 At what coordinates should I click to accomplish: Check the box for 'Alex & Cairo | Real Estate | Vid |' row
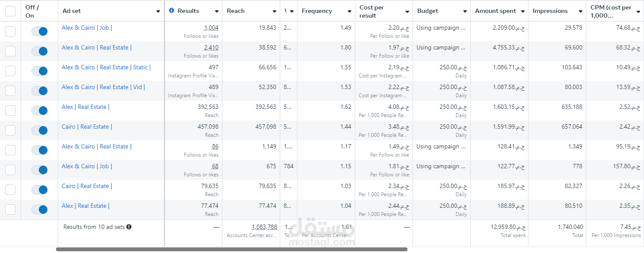pos(10,91)
